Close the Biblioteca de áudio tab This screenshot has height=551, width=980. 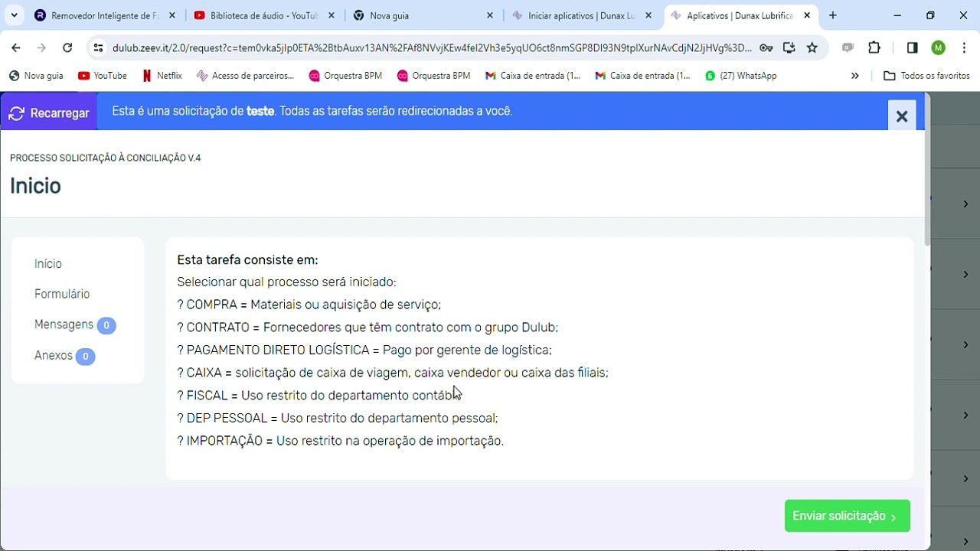(x=332, y=15)
